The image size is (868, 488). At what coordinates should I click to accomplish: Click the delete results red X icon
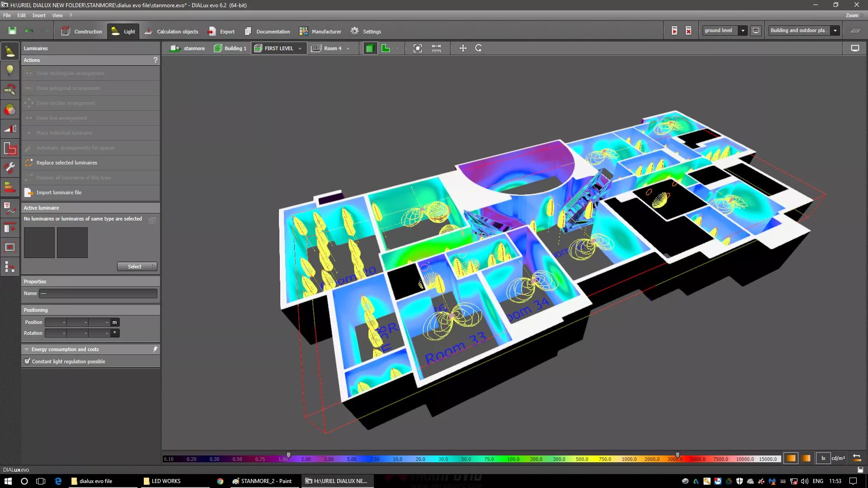point(688,31)
